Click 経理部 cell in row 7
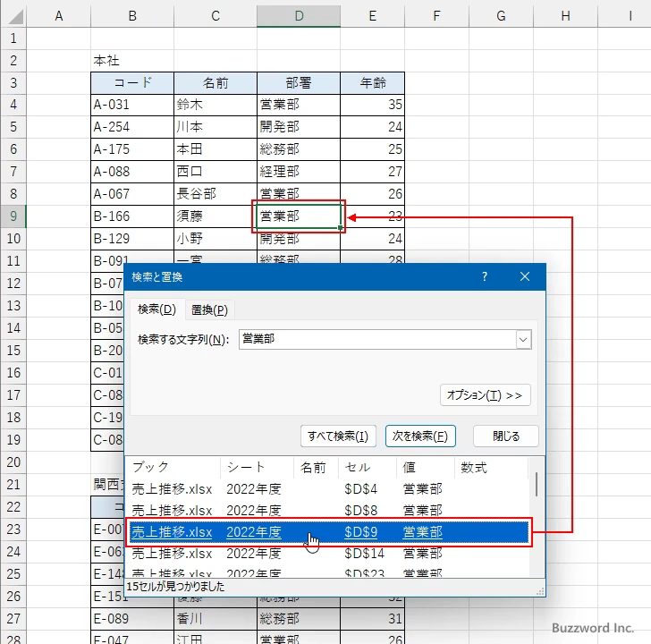The width and height of the screenshot is (651, 644). coord(299,172)
